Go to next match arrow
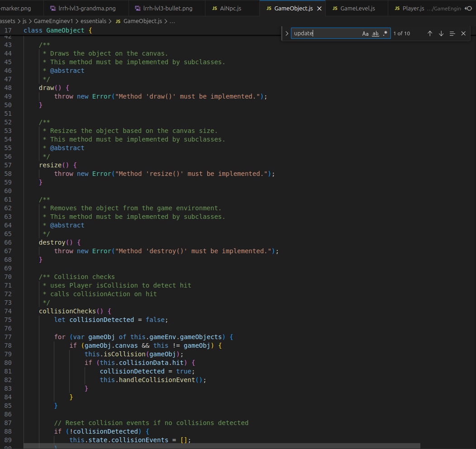 tap(441, 33)
